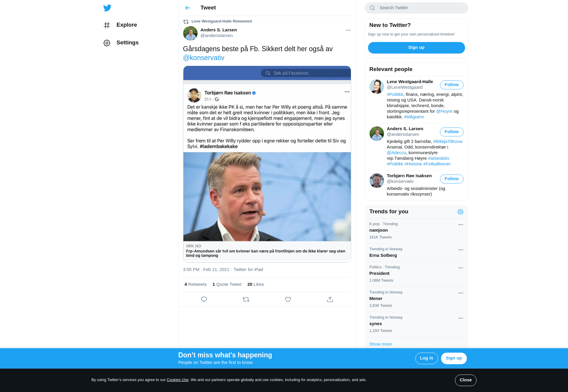Image resolution: width=568 pixels, height=392 pixels.
Task: Click Log in on bottom banner
Action: tap(426, 358)
